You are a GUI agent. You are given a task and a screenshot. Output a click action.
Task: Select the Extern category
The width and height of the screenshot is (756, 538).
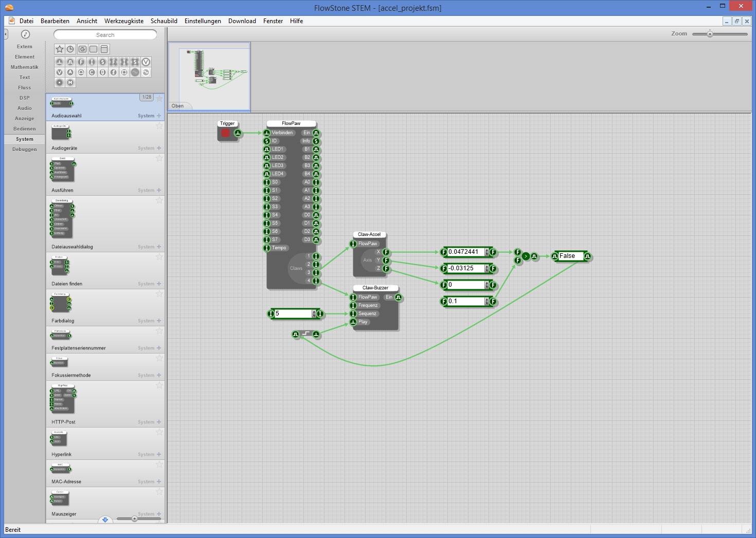[x=25, y=47]
